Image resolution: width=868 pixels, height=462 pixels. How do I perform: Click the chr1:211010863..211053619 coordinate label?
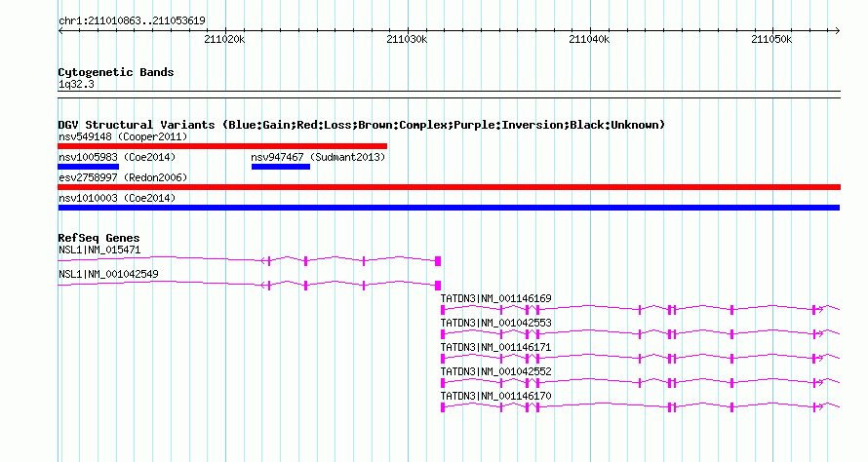coord(132,20)
